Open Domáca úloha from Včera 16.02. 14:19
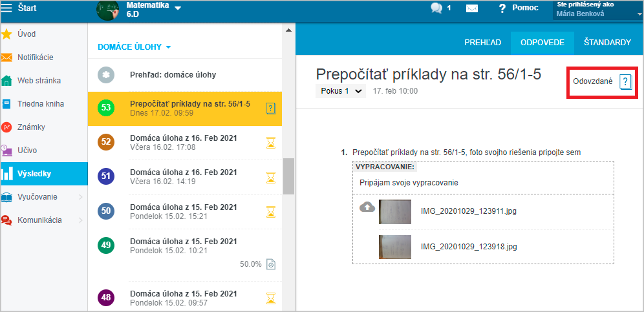The width and height of the screenshot is (644, 312). click(185, 177)
